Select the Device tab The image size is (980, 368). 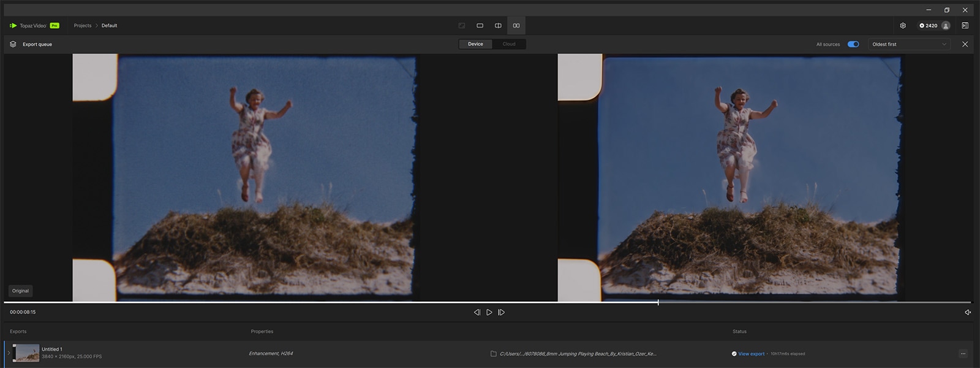tap(475, 44)
